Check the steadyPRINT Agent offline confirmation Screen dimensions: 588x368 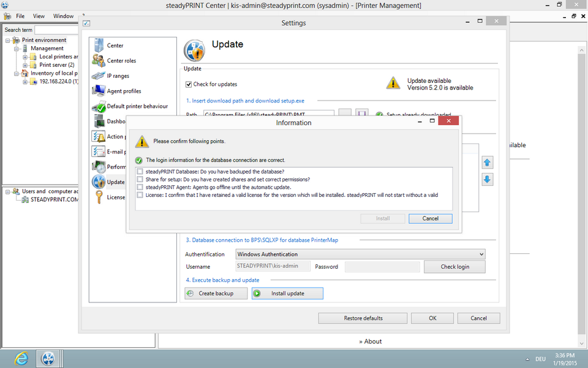[x=140, y=187]
